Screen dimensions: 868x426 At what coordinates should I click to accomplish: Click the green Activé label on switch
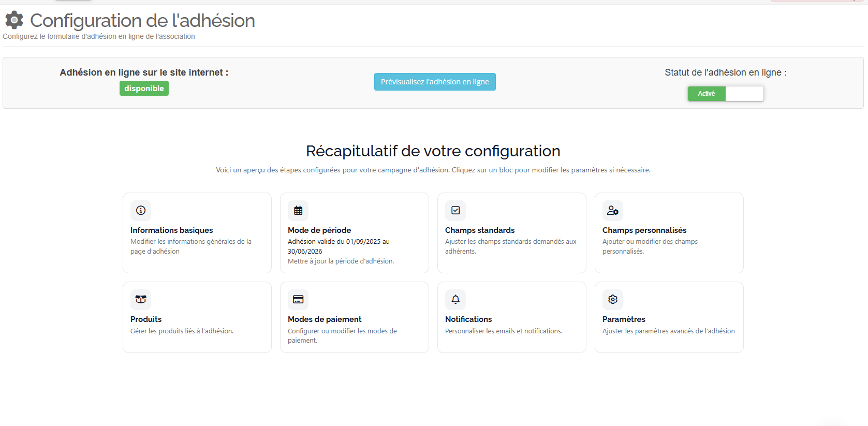(707, 94)
